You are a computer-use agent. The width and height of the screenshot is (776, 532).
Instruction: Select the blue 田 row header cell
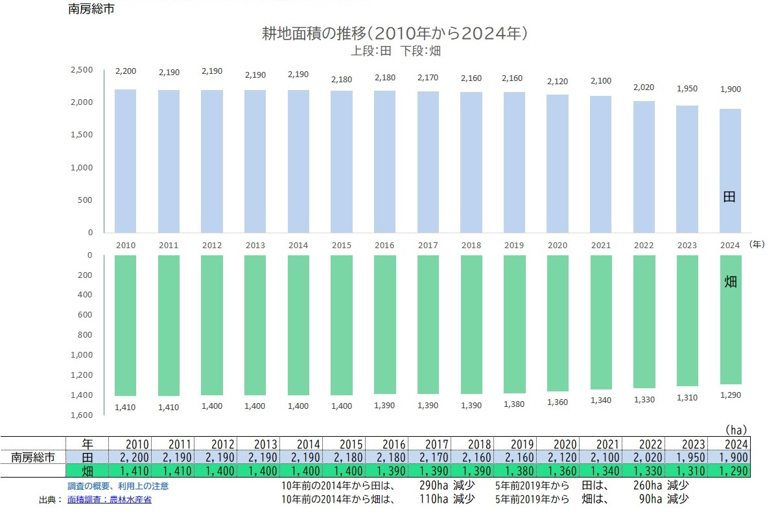coord(87,457)
